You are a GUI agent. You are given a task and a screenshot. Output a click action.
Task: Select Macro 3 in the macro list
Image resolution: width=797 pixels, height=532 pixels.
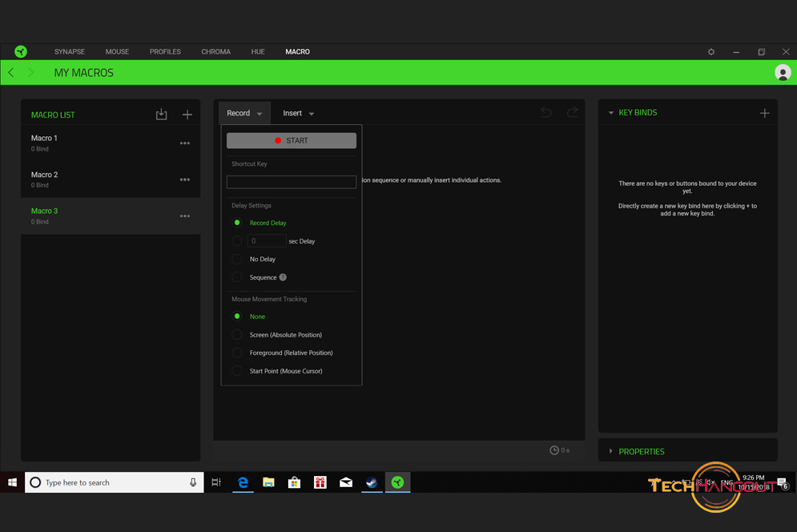tap(111, 216)
